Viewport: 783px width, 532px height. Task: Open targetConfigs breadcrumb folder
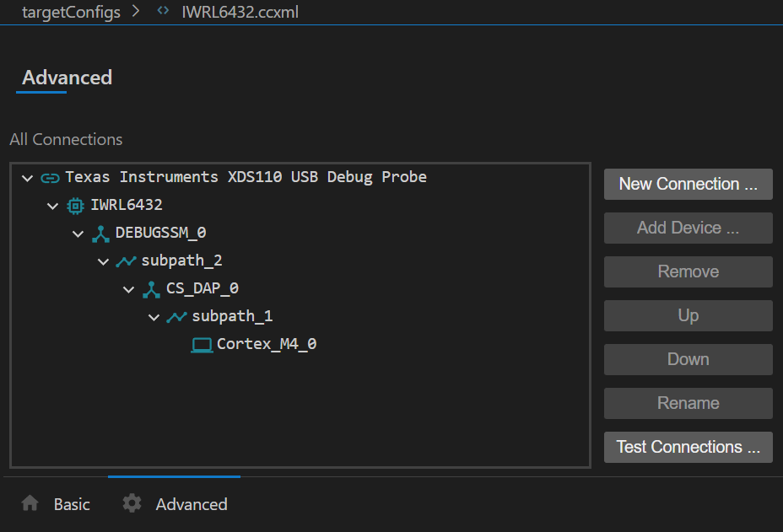pos(71,12)
